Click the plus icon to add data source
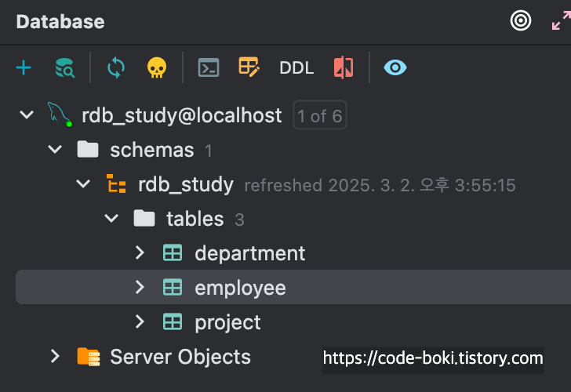The image size is (571, 392). tap(24, 67)
